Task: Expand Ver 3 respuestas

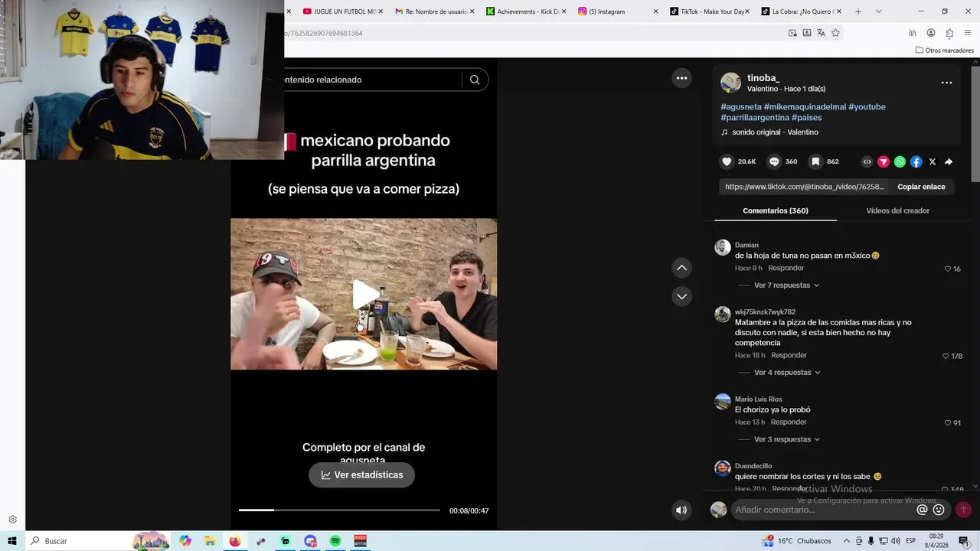Action: [787, 439]
